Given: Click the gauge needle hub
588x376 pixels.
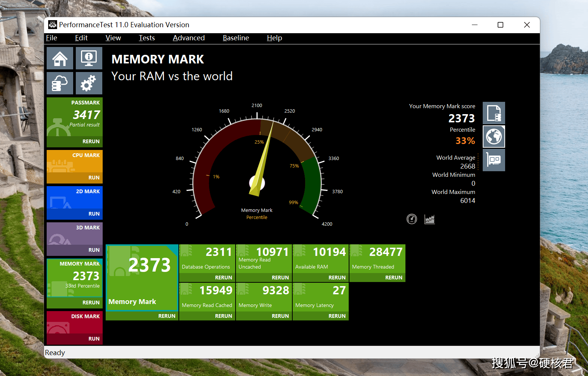Looking at the screenshot, I should (257, 183).
